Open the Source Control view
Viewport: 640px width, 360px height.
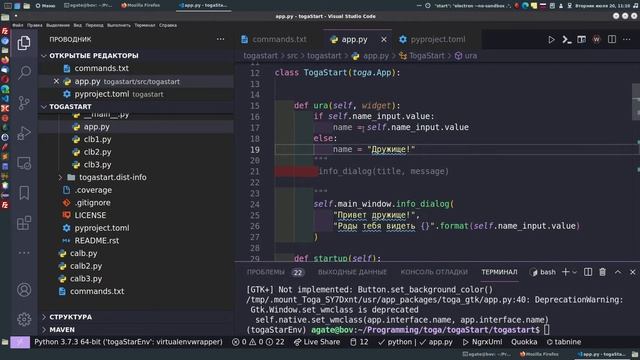coord(24,103)
